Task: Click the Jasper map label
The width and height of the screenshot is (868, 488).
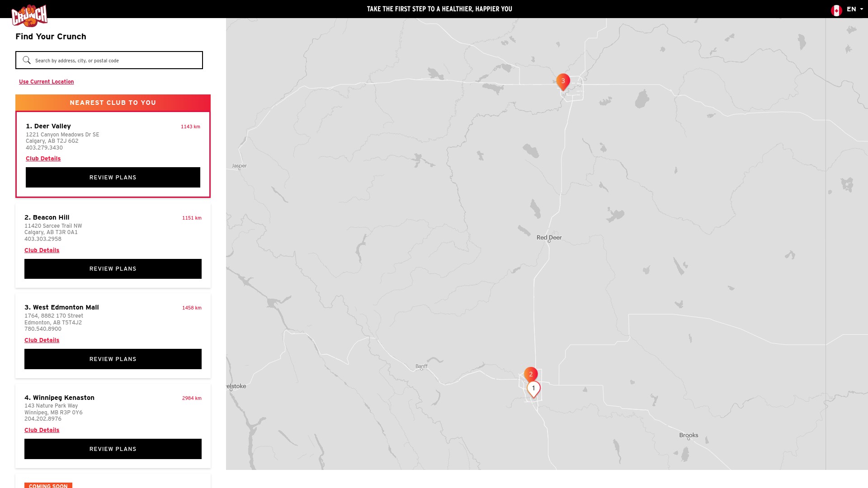Action: (239, 166)
